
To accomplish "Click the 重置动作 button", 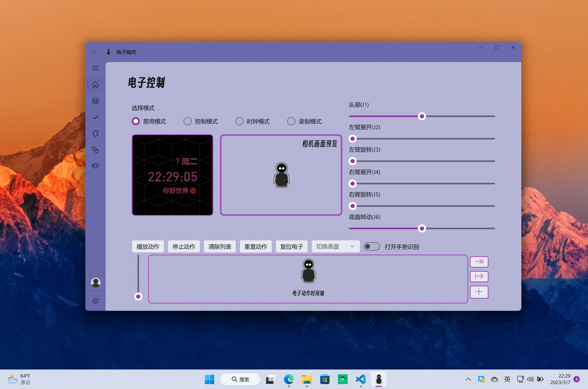I will click(256, 247).
